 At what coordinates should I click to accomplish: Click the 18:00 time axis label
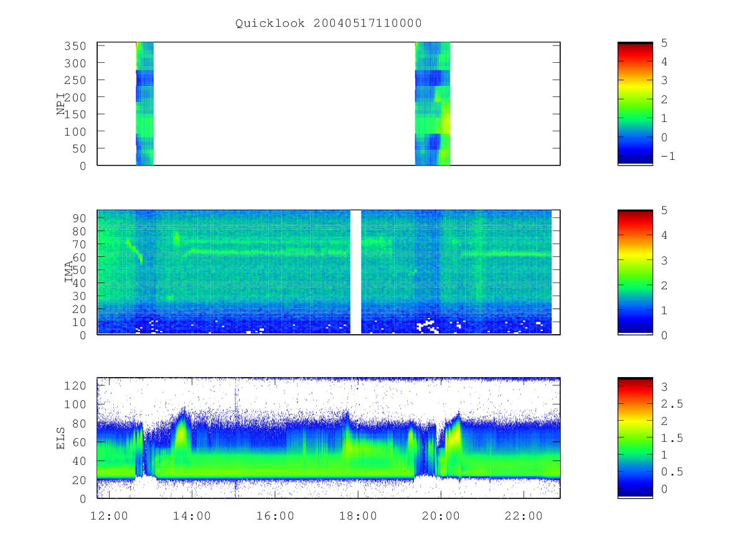point(358,516)
